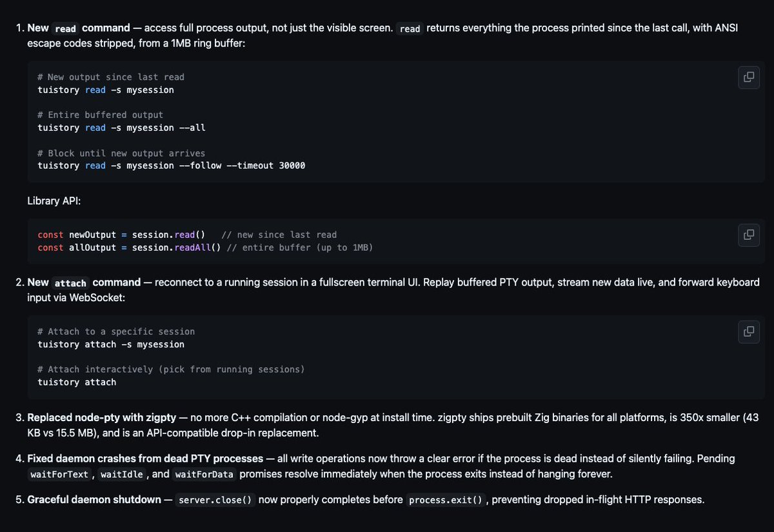The image size is (774, 532).
Task: Select the waitForText inline code
Action: click(60, 475)
